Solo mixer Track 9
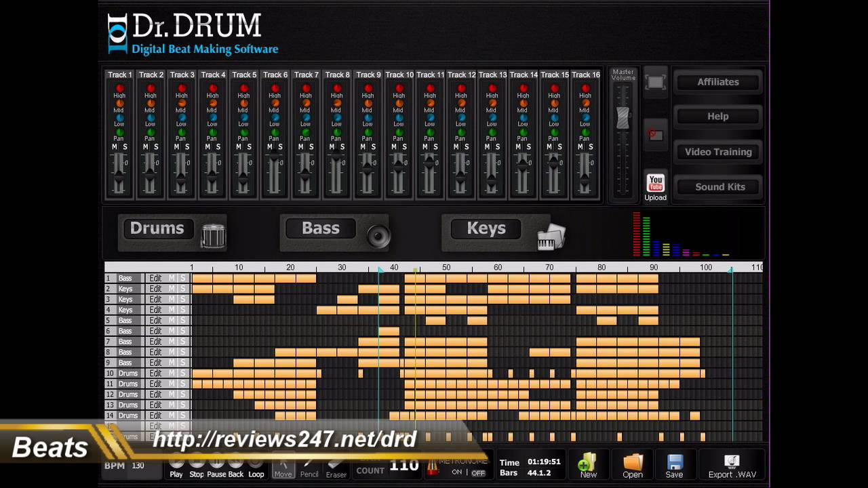 373,147
